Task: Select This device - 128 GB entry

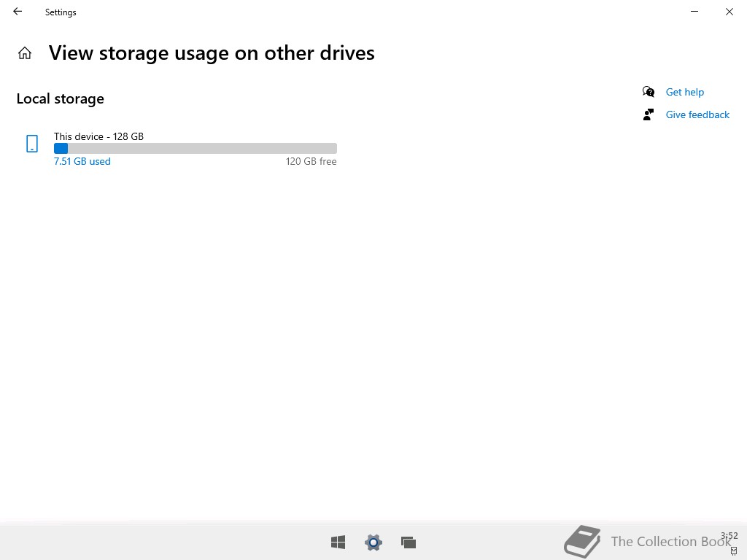Action: (x=98, y=136)
